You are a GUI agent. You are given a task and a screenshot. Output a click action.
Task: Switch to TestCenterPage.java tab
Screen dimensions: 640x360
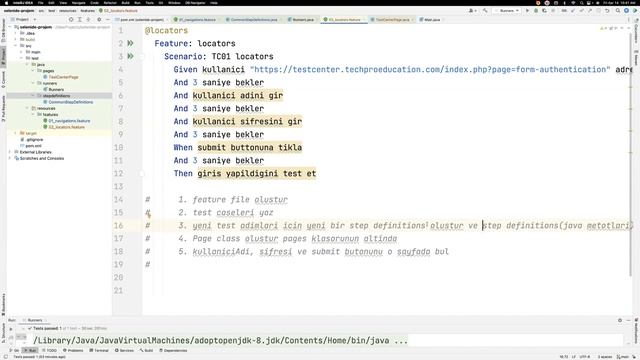(392, 20)
